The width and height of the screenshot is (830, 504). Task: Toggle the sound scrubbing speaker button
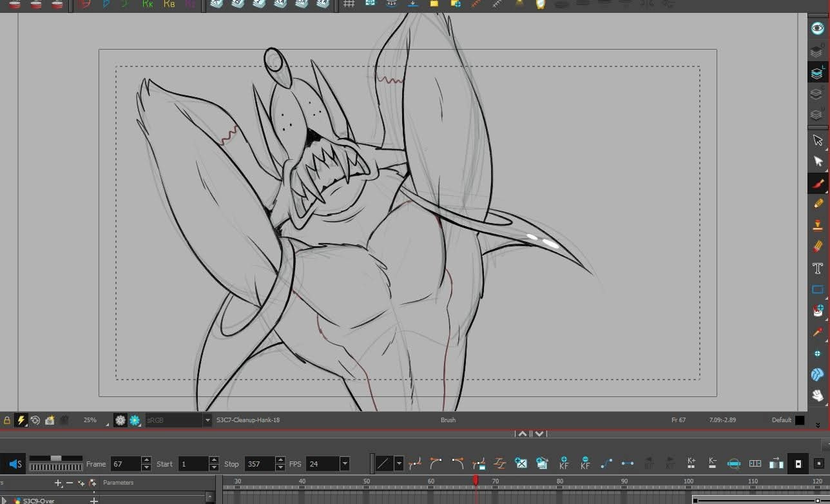point(15,463)
